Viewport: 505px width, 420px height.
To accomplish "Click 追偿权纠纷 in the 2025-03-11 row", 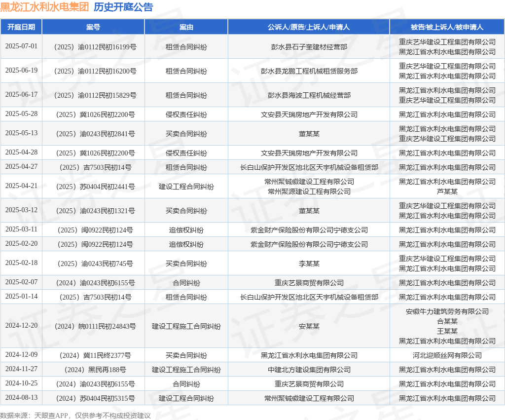I will click(x=186, y=230).
